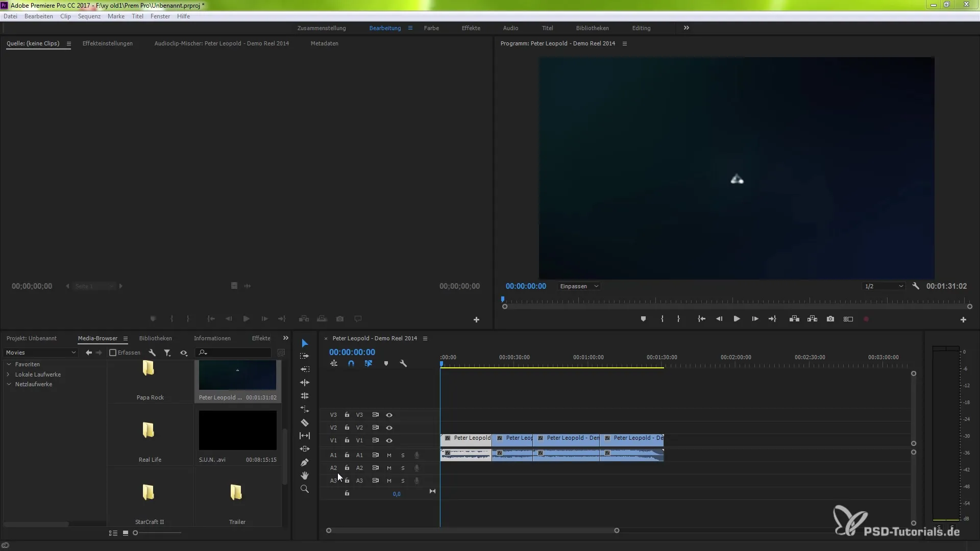Open Program monitor settings wrench

[916, 286]
